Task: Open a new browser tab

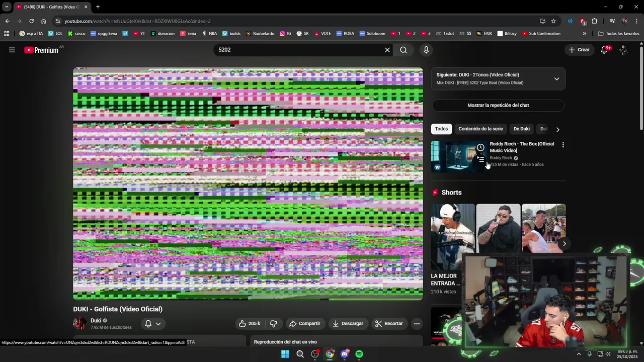Action: pos(98,7)
